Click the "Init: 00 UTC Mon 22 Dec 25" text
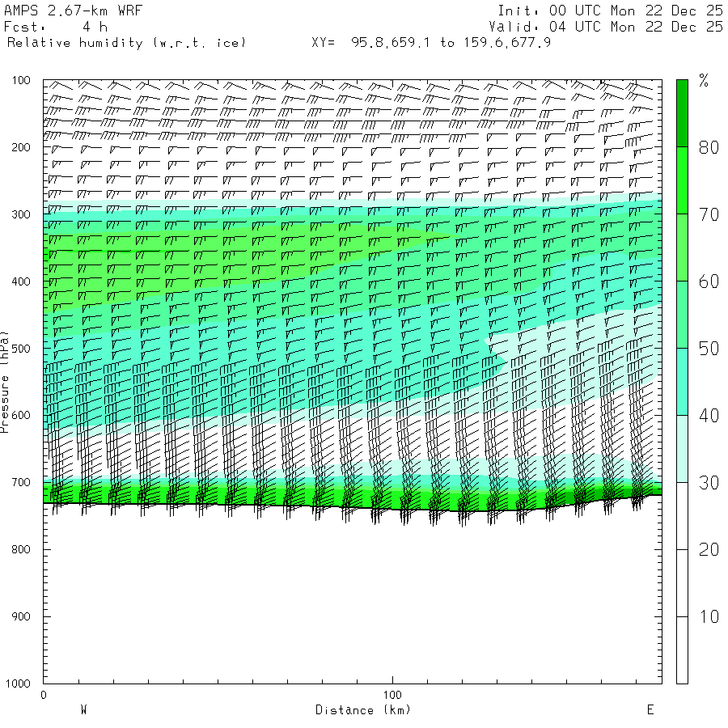This screenshot has width=728, height=728. [610, 11]
